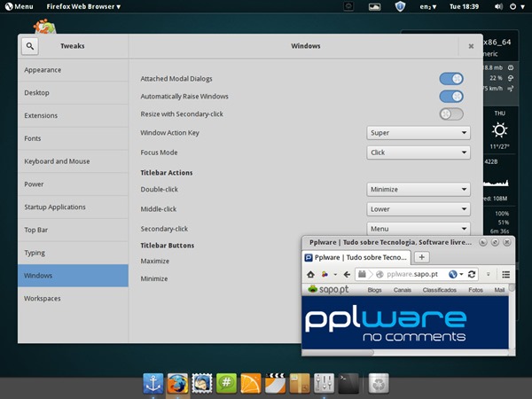
Task: Switch to Fonts settings
Action: click(x=73, y=138)
